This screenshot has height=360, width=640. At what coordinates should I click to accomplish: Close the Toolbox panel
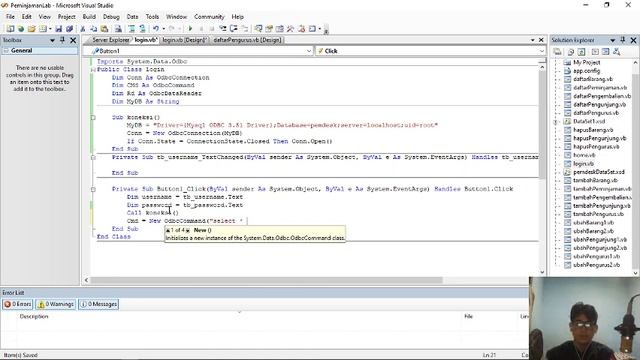click(x=73, y=40)
